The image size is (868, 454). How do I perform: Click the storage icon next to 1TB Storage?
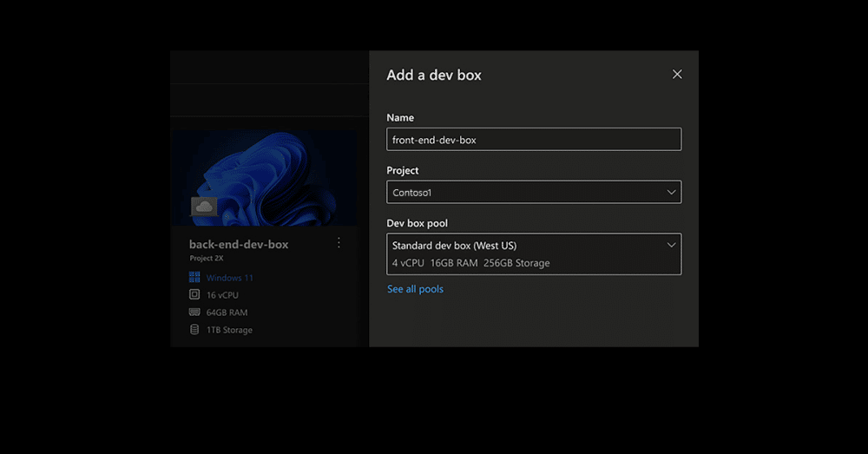[x=194, y=329]
